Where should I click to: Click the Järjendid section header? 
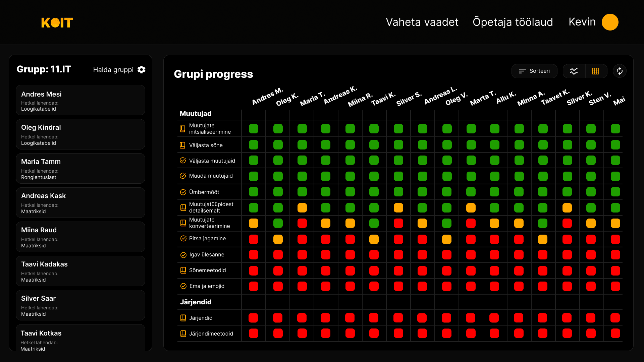click(196, 302)
